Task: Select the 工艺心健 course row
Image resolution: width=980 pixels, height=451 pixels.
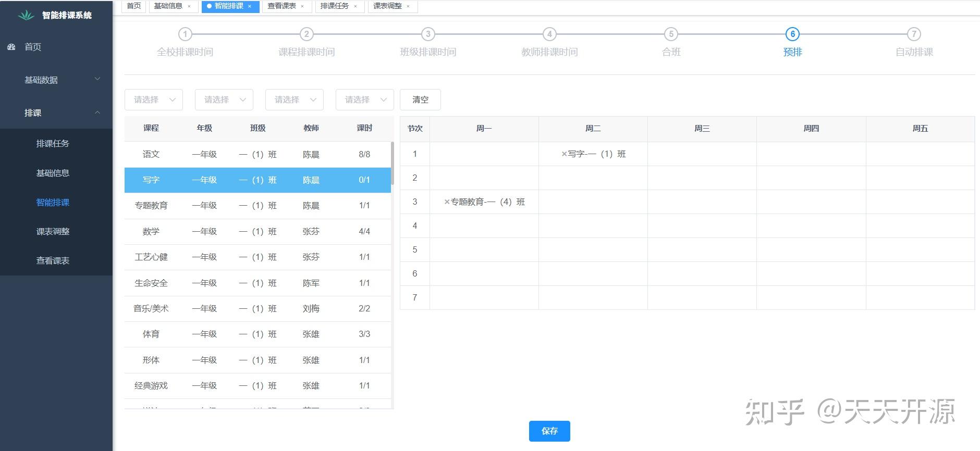Action: coord(258,257)
